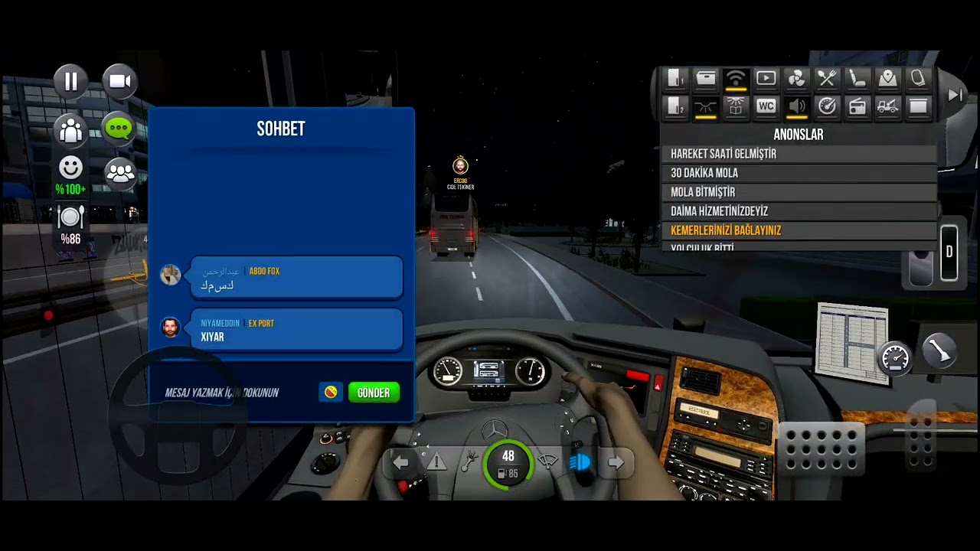
Task: Call the tow truck
Action: coord(887,106)
